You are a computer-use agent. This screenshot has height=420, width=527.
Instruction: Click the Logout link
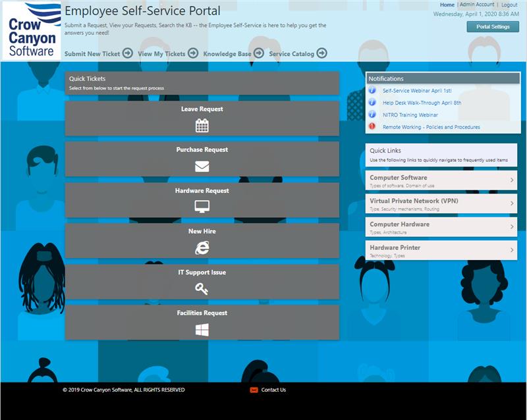tap(509, 5)
